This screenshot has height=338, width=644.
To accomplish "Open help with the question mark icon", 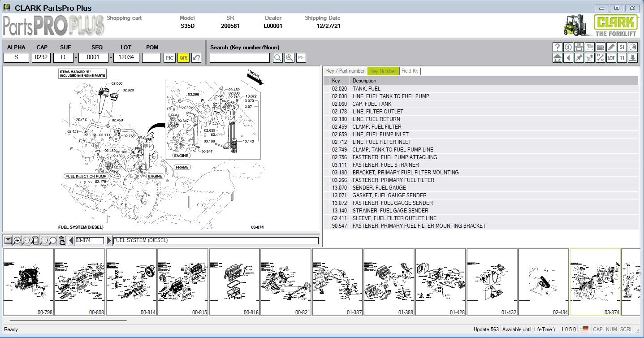I will (x=557, y=47).
